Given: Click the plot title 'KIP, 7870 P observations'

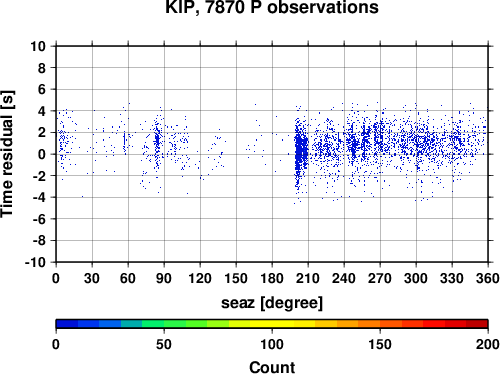Looking at the screenshot, I should click(x=272, y=7).
